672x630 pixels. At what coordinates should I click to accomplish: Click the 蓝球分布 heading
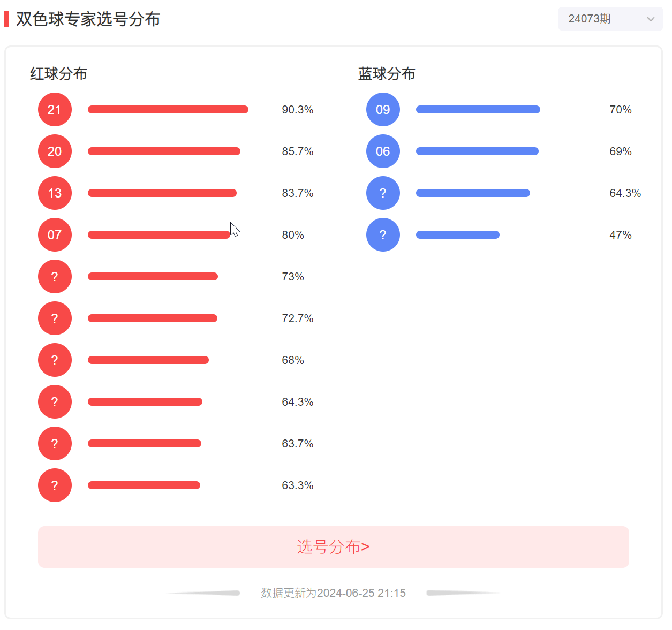[x=387, y=74]
